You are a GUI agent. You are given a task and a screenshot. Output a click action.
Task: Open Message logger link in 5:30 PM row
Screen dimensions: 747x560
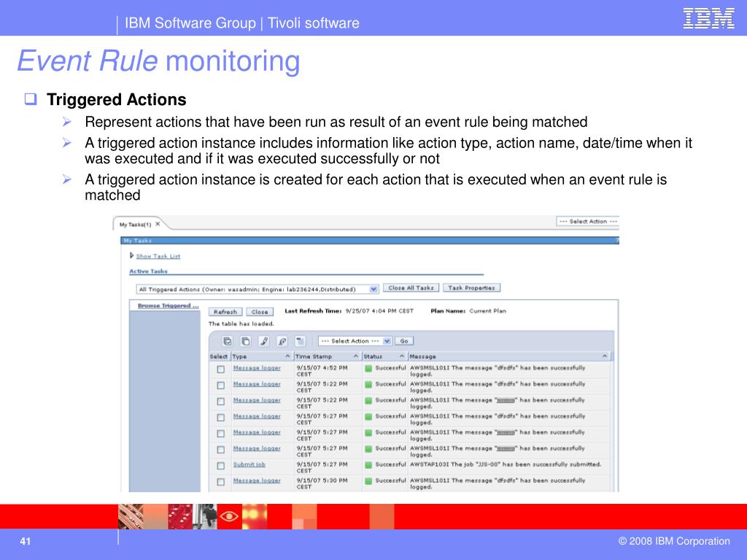pyautogui.click(x=257, y=481)
